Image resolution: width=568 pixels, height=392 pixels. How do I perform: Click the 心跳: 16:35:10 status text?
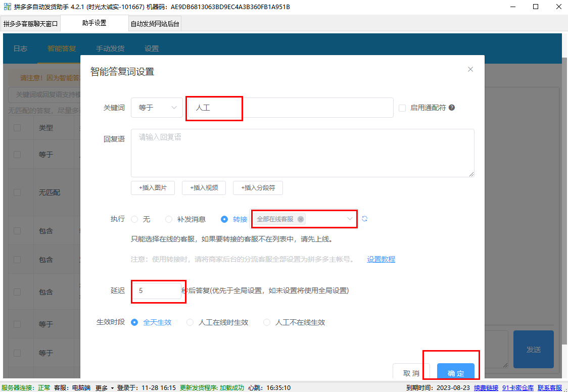point(269,387)
